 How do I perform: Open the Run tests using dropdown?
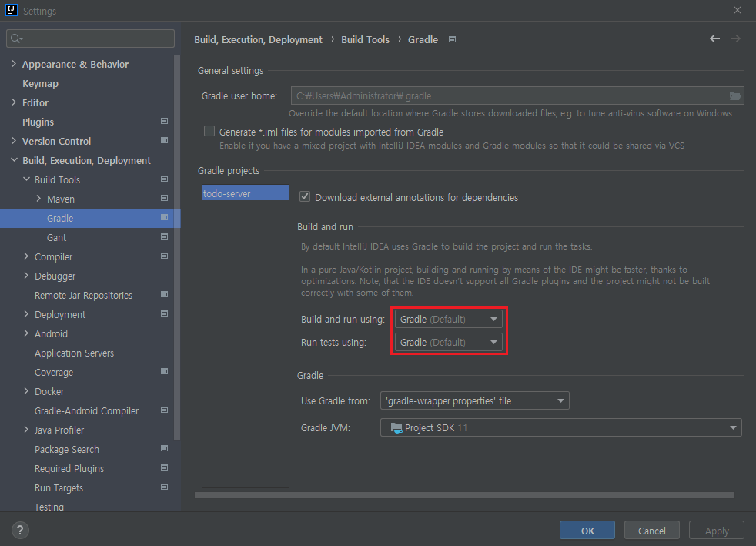coord(448,343)
